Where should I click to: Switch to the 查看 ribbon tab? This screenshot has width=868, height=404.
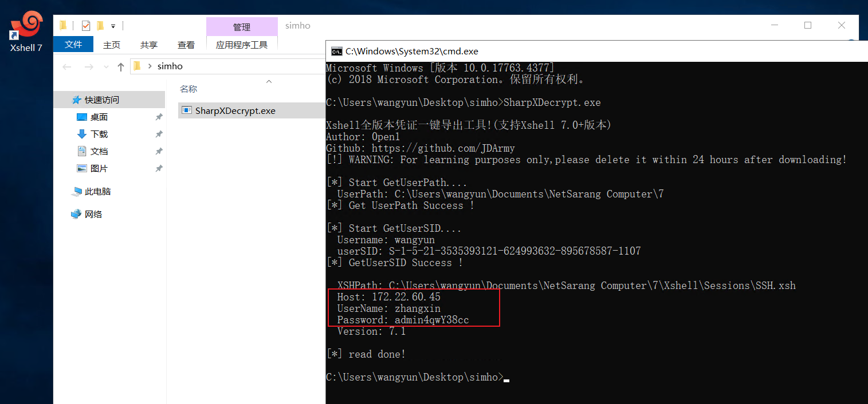pyautogui.click(x=186, y=45)
